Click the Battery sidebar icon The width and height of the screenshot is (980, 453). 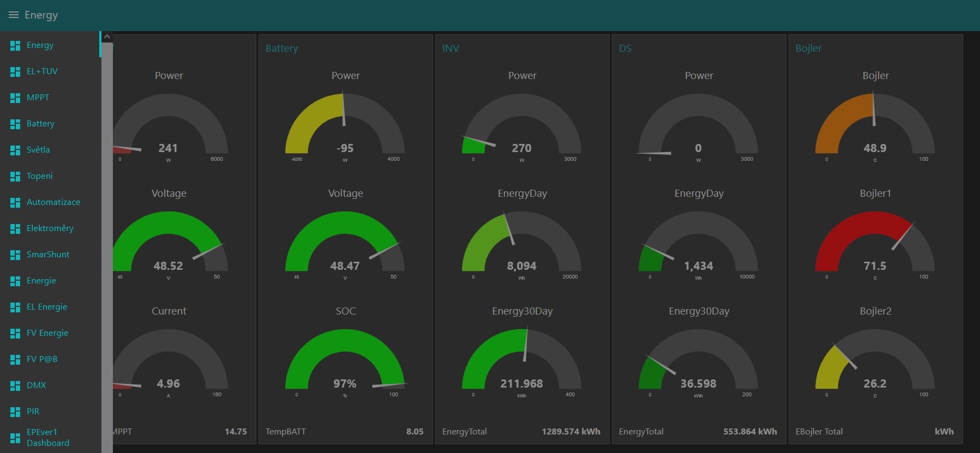point(15,124)
